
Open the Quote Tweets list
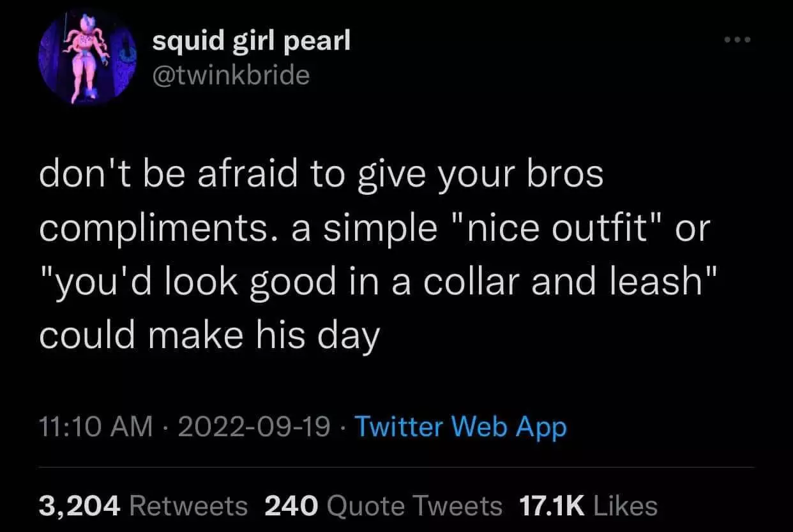[414, 506]
